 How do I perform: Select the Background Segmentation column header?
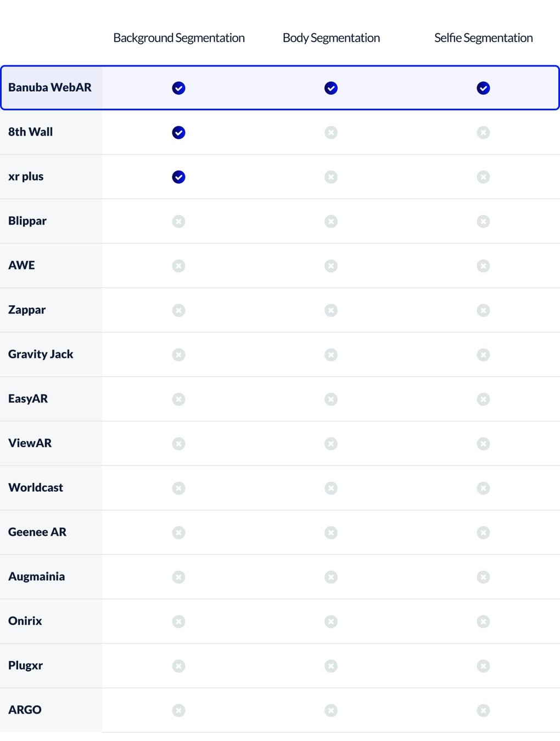(x=179, y=38)
